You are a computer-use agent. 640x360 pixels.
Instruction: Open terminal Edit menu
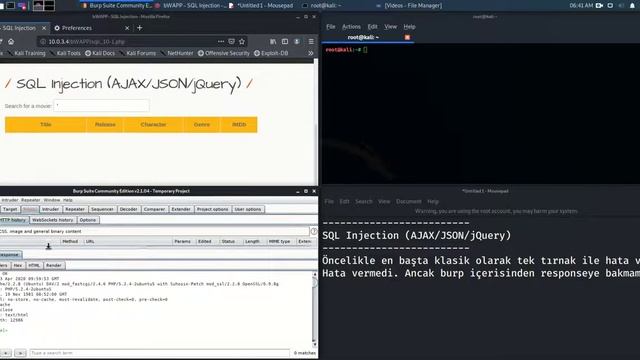372,27
